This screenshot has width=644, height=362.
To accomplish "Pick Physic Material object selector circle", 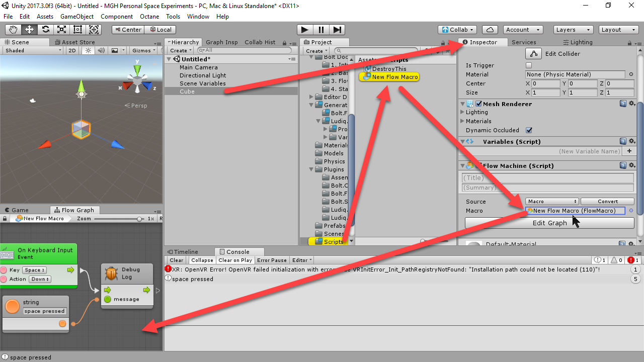I will (x=631, y=74).
